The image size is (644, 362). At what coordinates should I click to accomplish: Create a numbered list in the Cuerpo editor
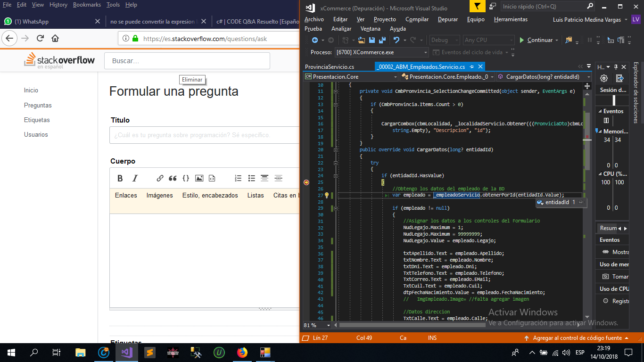(x=238, y=178)
